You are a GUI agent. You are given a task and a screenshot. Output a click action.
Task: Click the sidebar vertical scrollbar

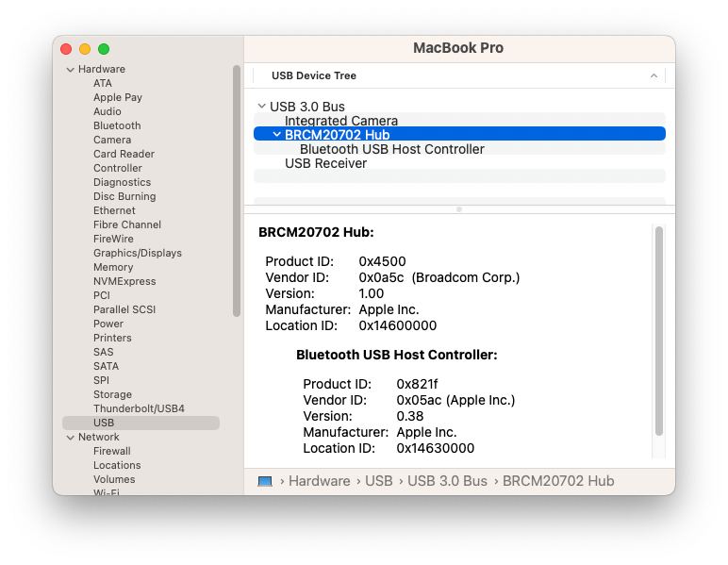pos(237,191)
